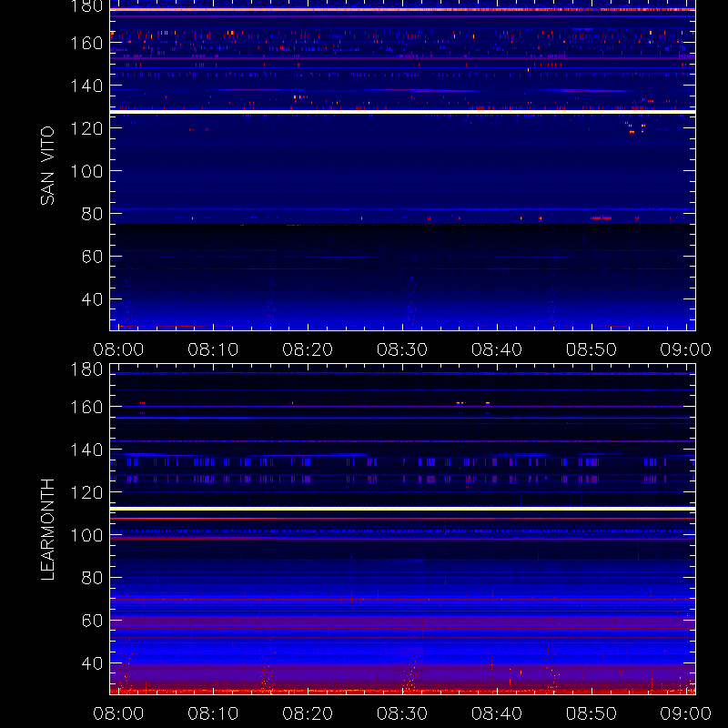The height and width of the screenshot is (728, 728).
Task: Click the 08:40 time label under San Vito plot
Action: coord(497,349)
